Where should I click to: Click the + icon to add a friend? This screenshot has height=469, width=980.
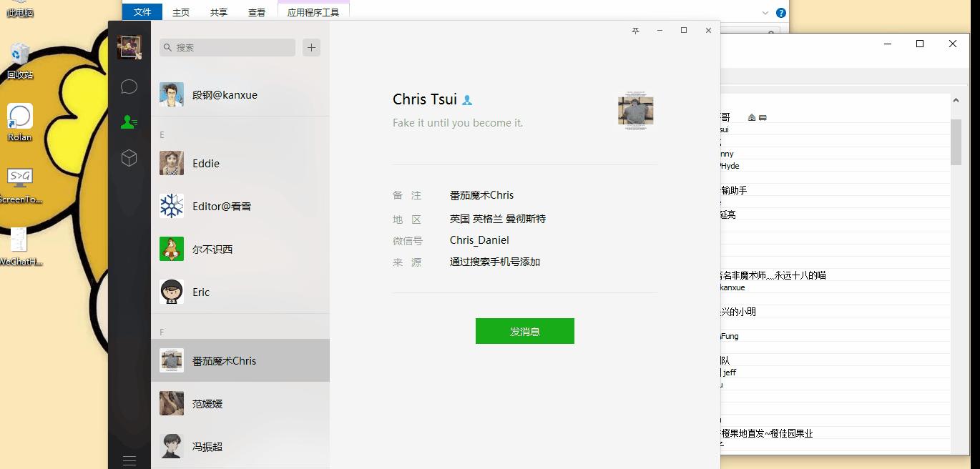(x=312, y=47)
